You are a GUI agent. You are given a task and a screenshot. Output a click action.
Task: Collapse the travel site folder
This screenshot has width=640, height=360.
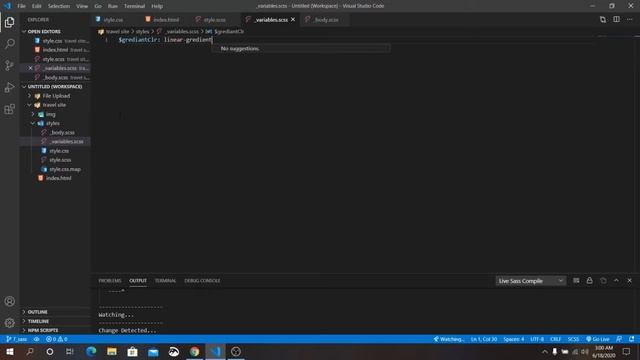click(54, 105)
